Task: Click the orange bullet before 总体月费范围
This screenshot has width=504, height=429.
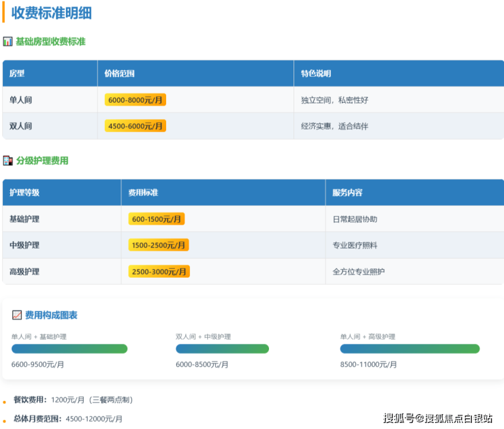Action: click(x=5, y=420)
